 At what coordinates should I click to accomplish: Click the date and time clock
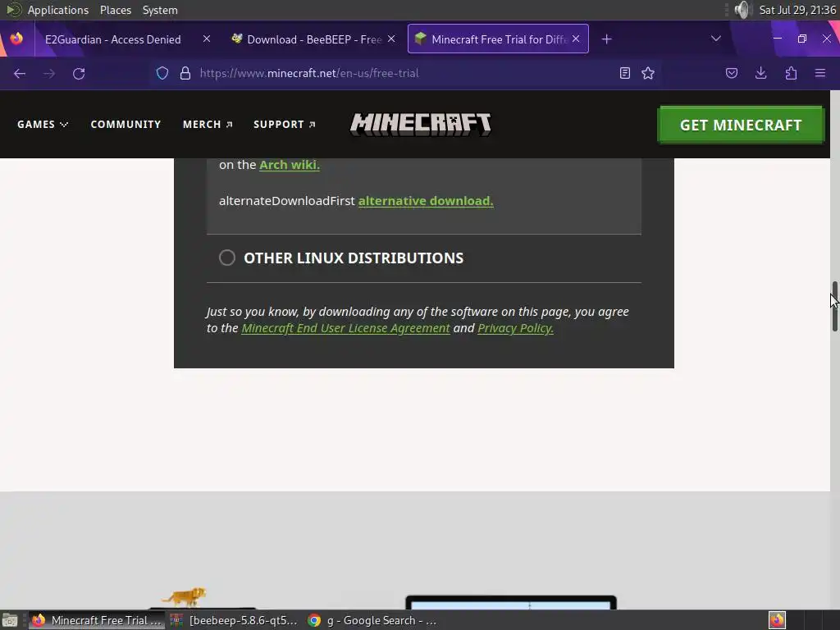point(797,10)
